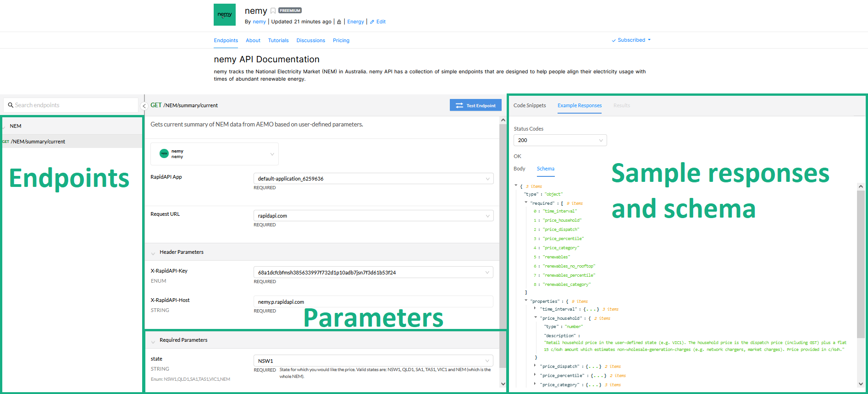This screenshot has height=394, width=868.
Task: Click the X-RapidAPI-Host input field
Action: pyautogui.click(x=374, y=301)
